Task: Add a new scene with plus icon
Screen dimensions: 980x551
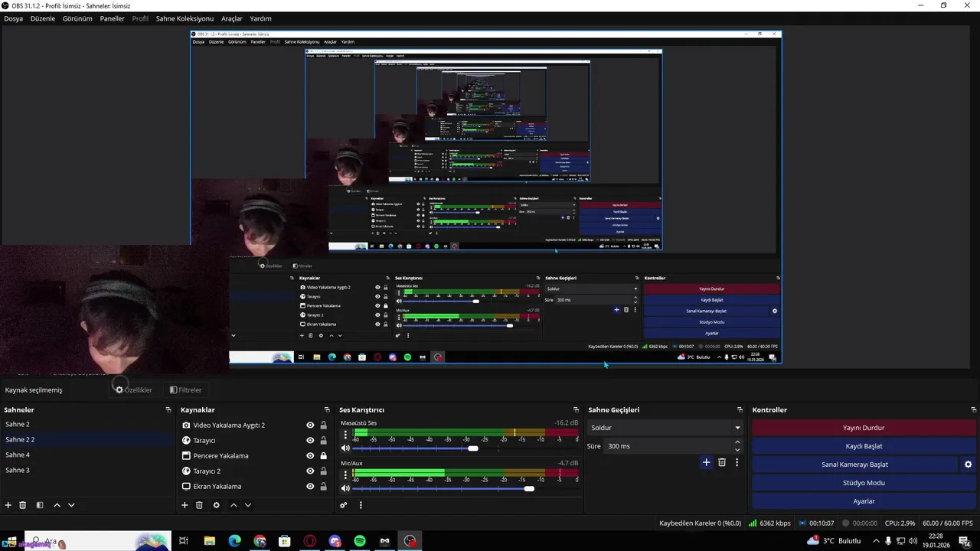Action: click(x=8, y=505)
